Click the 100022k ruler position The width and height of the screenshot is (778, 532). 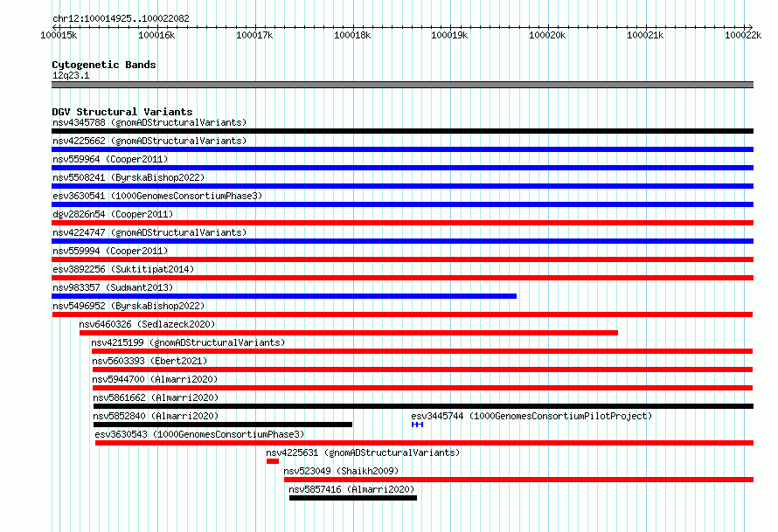[743, 35]
